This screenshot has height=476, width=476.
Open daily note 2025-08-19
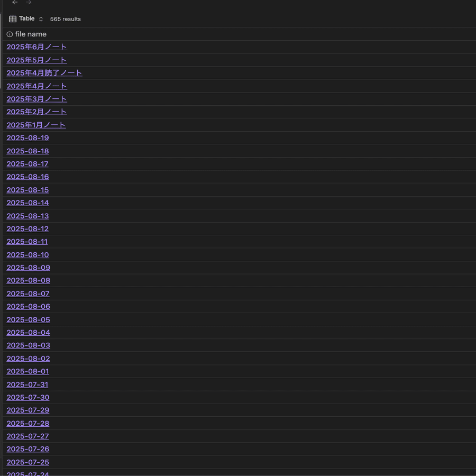click(x=28, y=138)
